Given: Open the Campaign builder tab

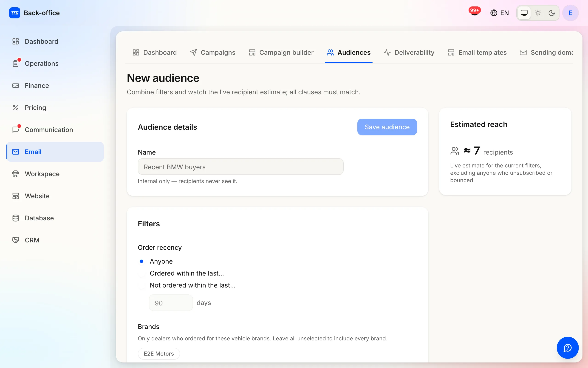Looking at the screenshot, I should click(x=281, y=53).
